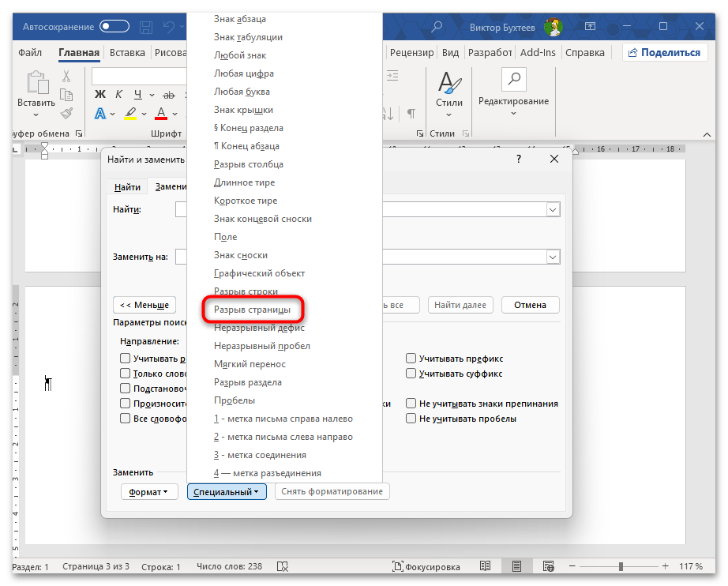Open highlight color dropdown arrow
Image resolution: width=728 pixels, height=586 pixels.
[144, 114]
